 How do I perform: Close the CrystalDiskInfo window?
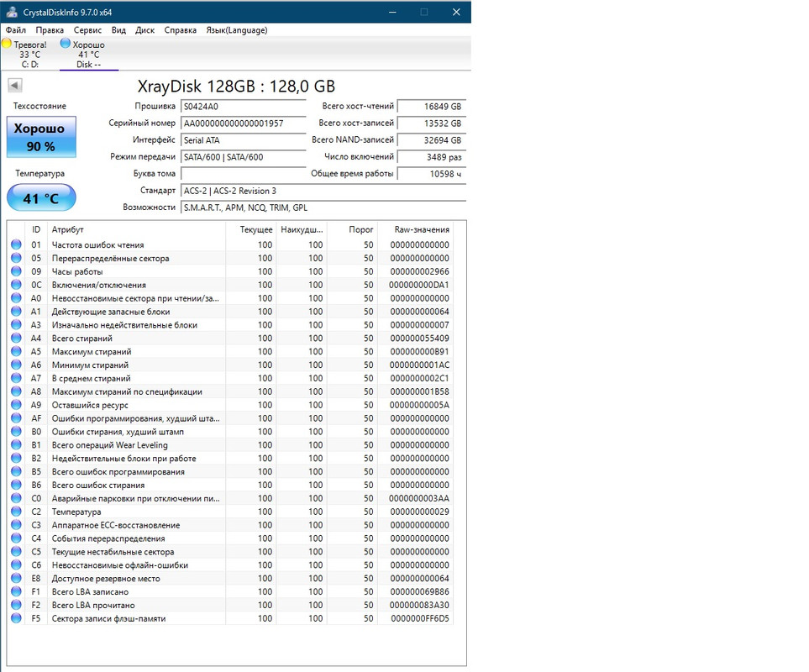coord(456,12)
